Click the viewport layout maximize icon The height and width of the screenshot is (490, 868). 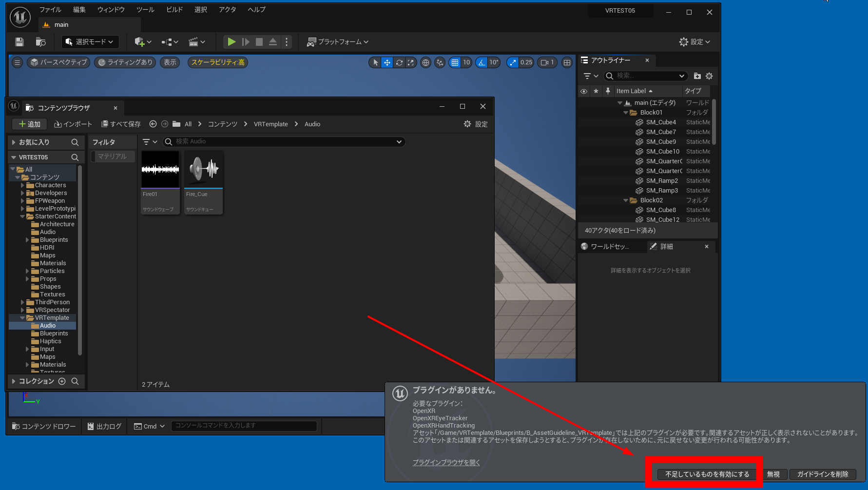coord(567,62)
